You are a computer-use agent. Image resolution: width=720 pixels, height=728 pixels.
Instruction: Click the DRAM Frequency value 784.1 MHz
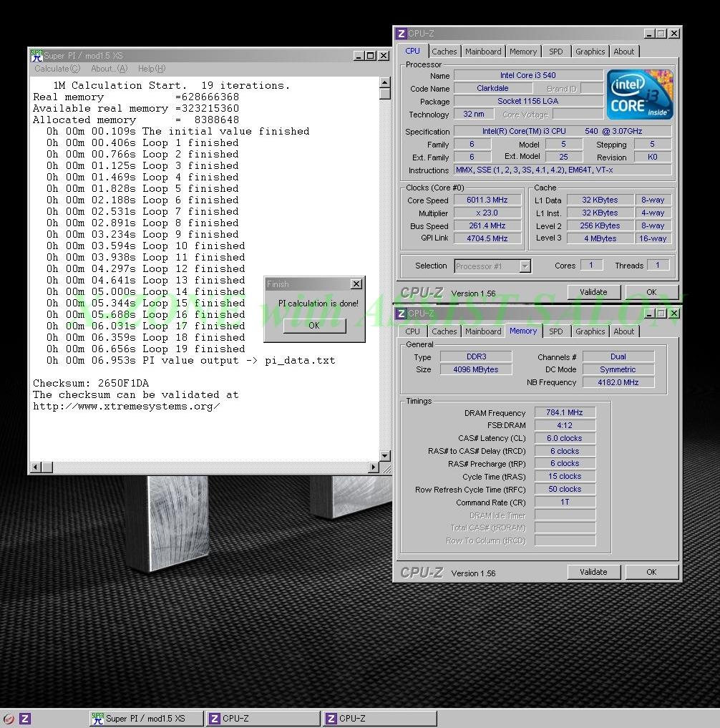pyautogui.click(x=565, y=413)
